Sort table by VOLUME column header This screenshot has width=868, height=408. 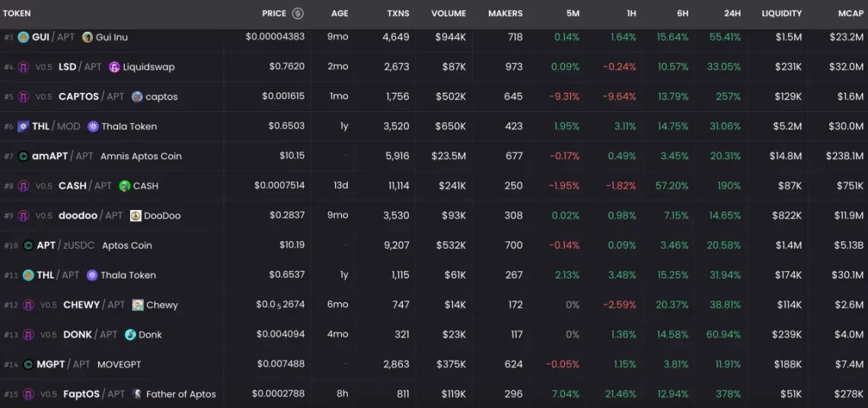click(x=448, y=14)
